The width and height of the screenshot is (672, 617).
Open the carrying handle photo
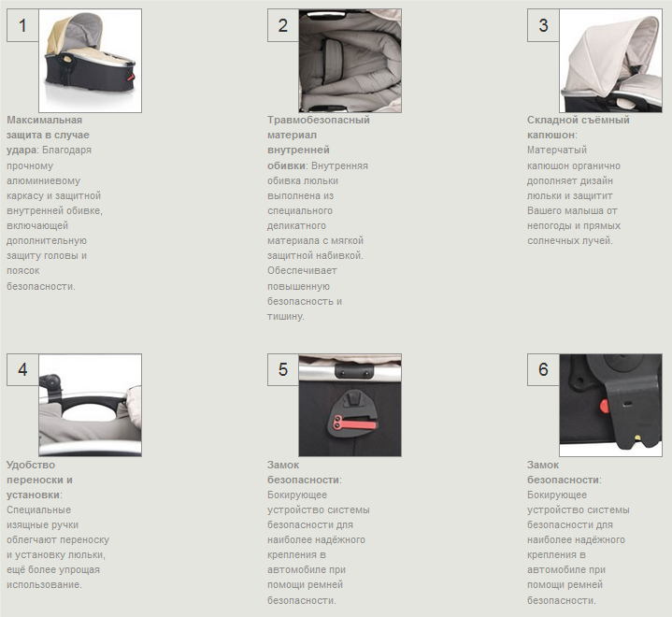(x=90, y=405)
